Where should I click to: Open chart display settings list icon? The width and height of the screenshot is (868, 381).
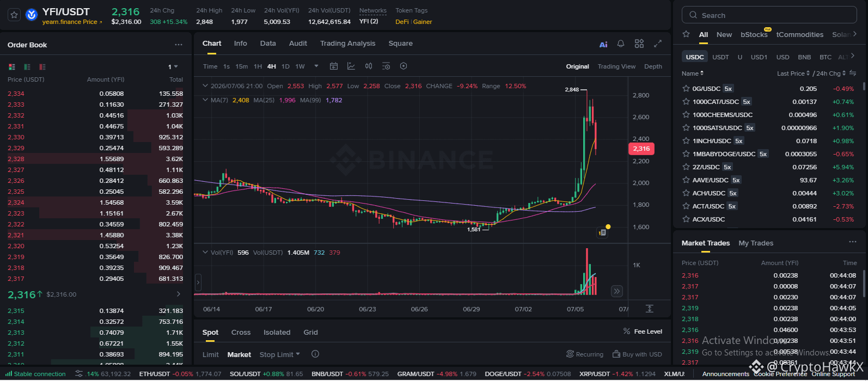[386, 66]
